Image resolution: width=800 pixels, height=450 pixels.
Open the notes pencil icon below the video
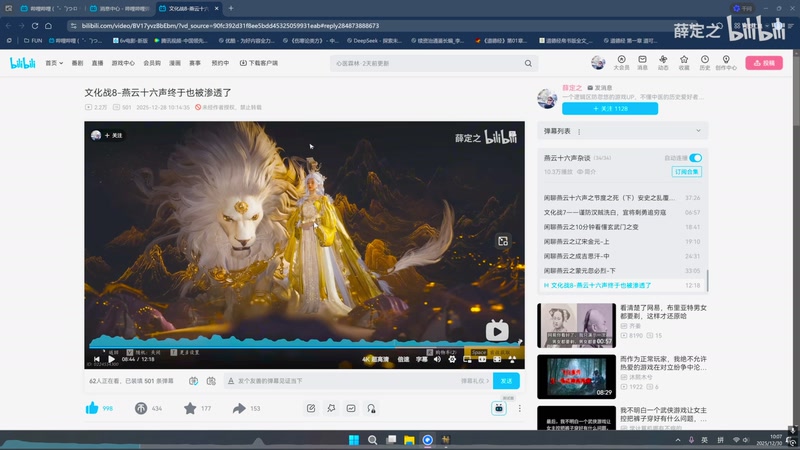[311, 408]
